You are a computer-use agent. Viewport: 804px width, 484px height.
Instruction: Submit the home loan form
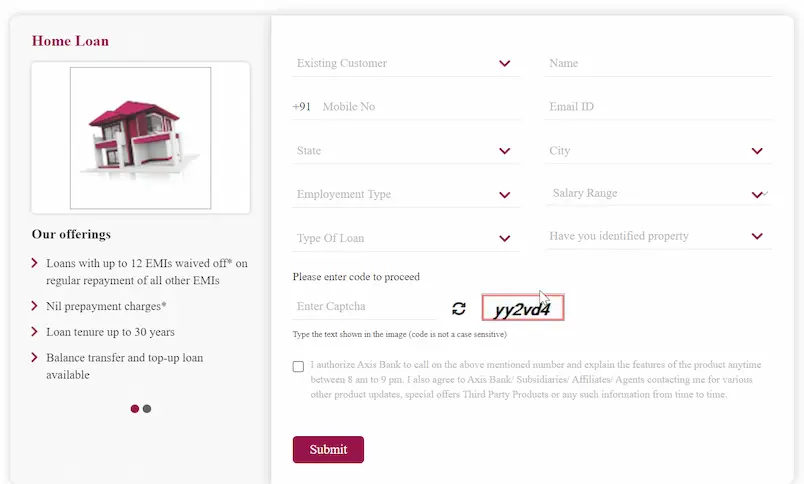pyautogui.click(x=328, y=450)
